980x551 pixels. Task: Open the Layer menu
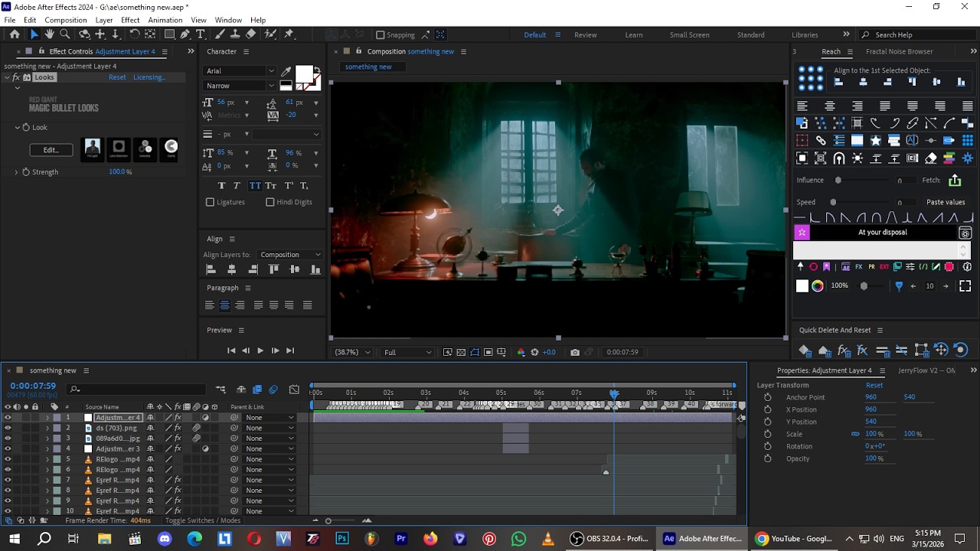(104, 20)
